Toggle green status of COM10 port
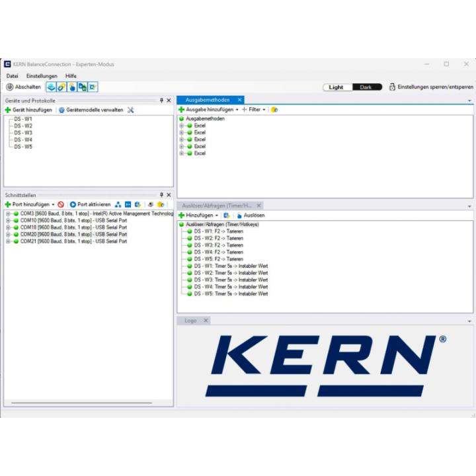 point(16,221)
